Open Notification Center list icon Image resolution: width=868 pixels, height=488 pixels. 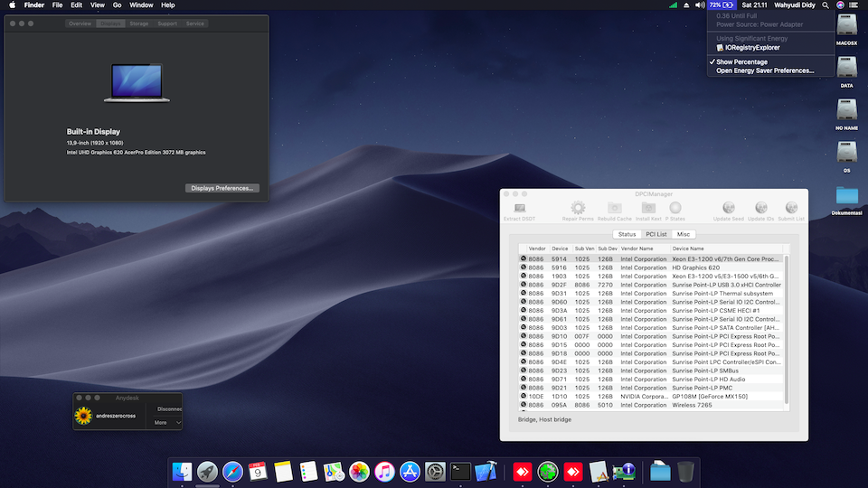point(854,5)
